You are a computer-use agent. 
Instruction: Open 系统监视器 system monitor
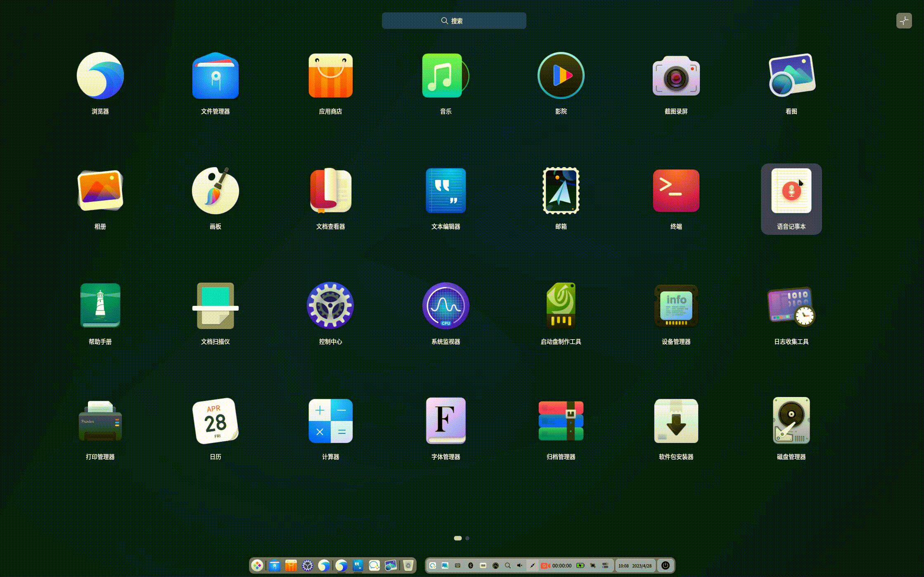tap(445, 306)
